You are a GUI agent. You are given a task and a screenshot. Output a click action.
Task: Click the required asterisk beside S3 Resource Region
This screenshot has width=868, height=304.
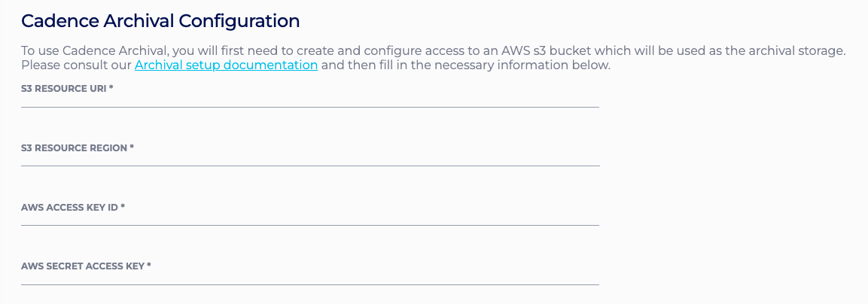pyautogui.click(x=132, y=147)
